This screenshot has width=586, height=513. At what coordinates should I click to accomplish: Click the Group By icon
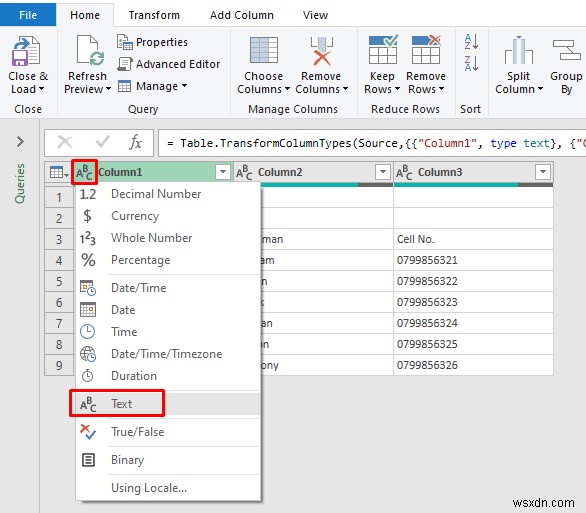click(566, 50)
